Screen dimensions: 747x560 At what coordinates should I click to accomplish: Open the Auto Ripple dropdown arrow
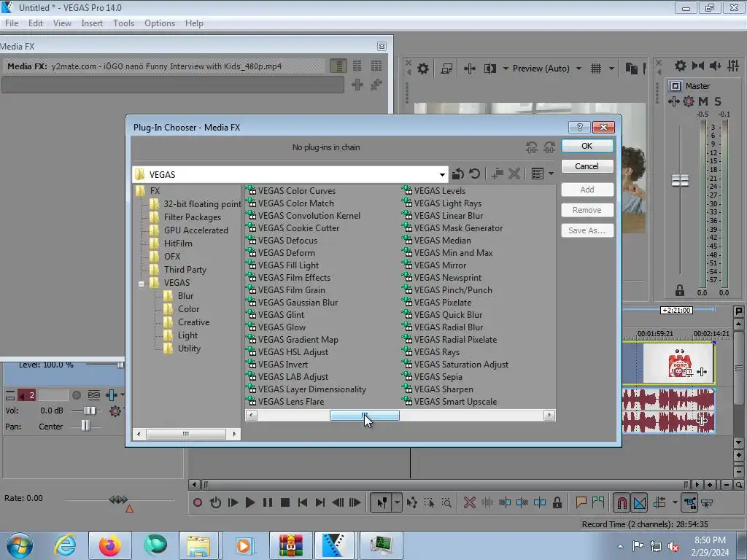pos(675,502)
